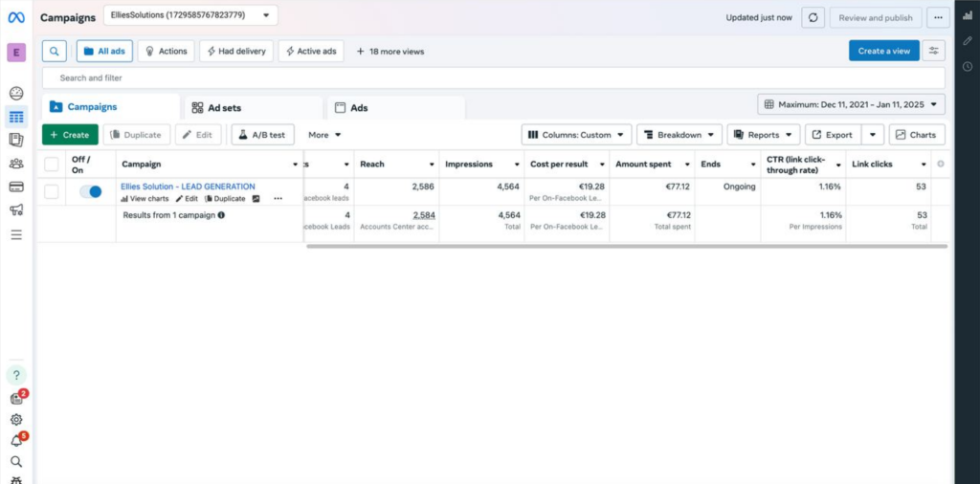Open the Reports dropdown
This screenshot has width=980, height=484.
coord(763,135)
